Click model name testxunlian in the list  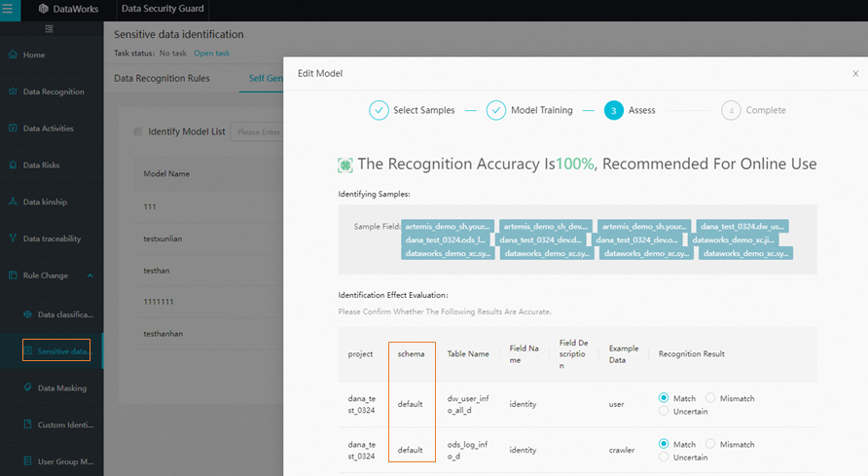163,238
